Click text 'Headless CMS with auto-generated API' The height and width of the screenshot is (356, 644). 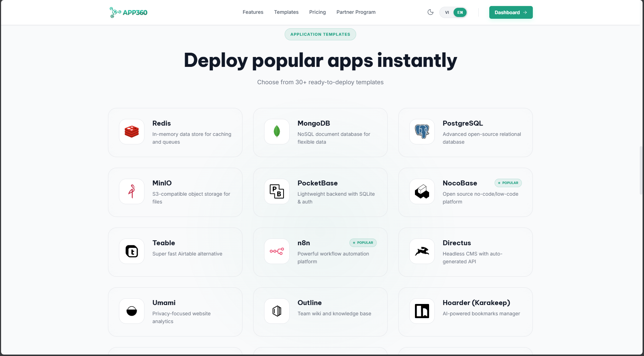click(x=473, y=258)
